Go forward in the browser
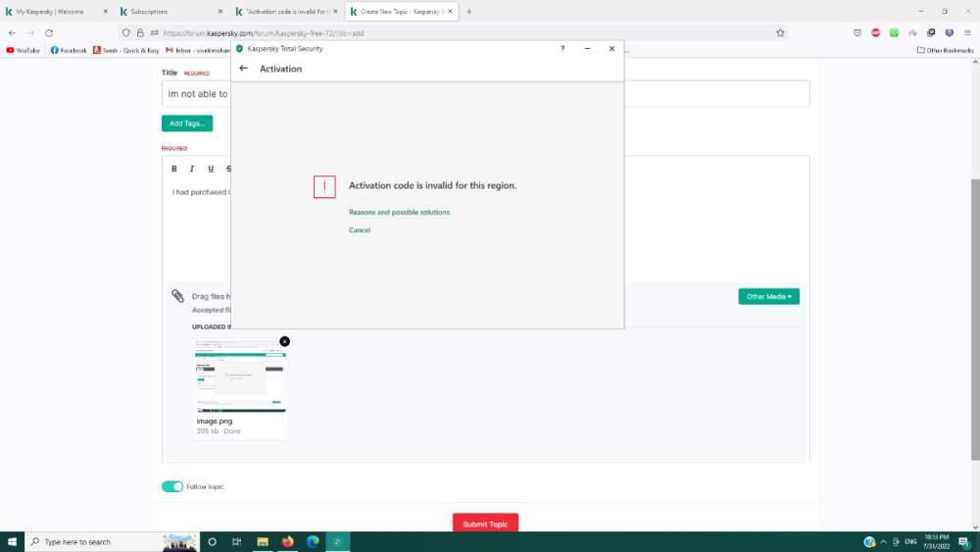This screenshot has width=980, height=552. click(30, 33)
